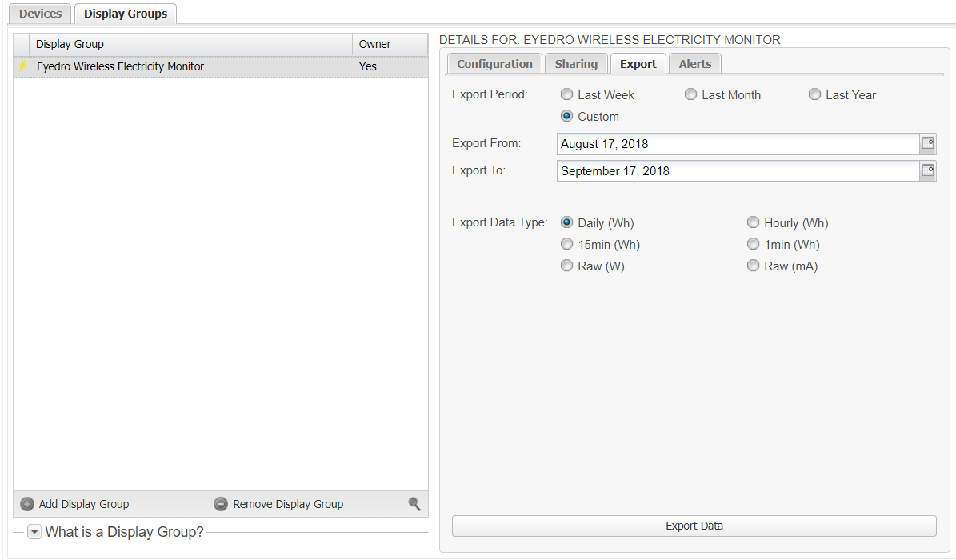Screen dimensions: 956x560
Task: Open calendar picker for Export From date
Action: coord(927,143)
